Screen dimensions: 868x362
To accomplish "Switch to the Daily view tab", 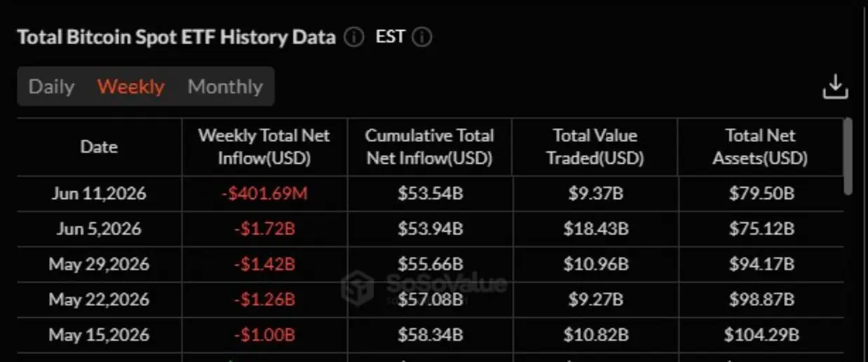I will 51,87.
